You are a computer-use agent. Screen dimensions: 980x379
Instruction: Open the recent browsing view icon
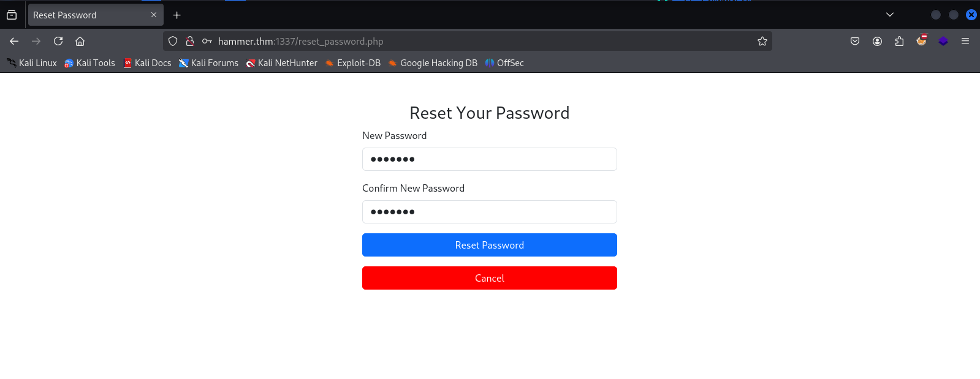(x=12, y=15)
